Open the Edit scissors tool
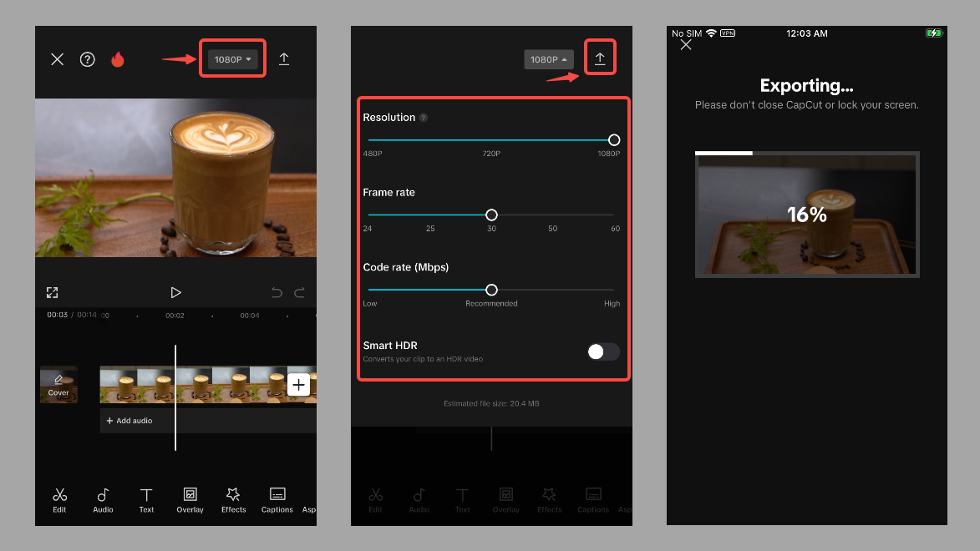This screenshot has width=980, height=551. click(59, 499)
